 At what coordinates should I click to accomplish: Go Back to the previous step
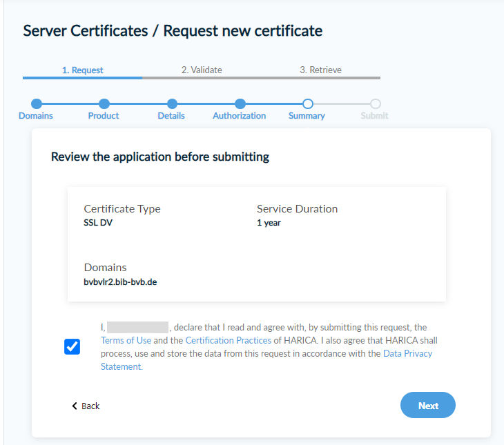(x=86, y=406)
